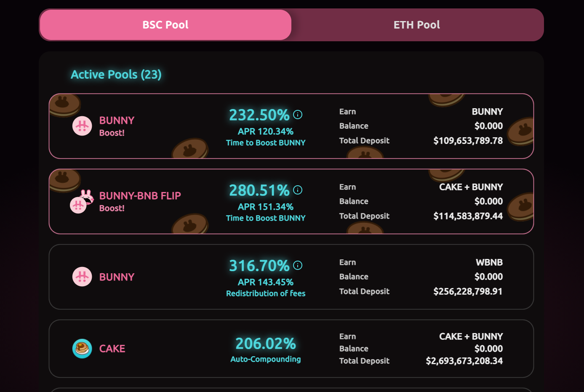Viewport: 584px width, 392px height.
Task: Click the info icon beside 316.70%
Action: (298, 265)
